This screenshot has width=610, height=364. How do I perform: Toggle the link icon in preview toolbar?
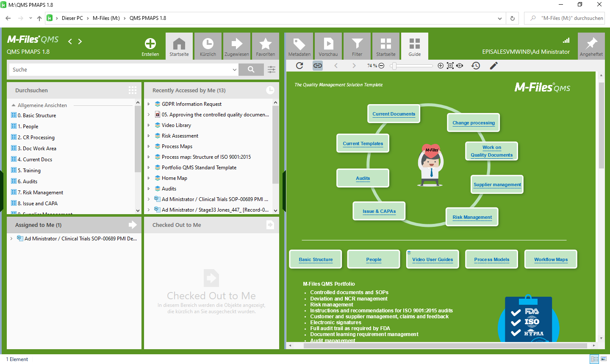click(x=318, y=66)
